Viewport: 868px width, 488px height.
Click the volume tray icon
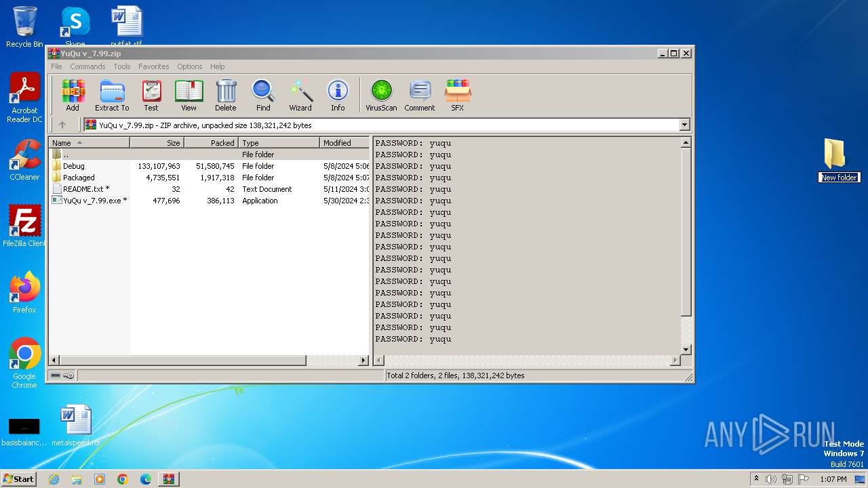click(x=770, y=479)
